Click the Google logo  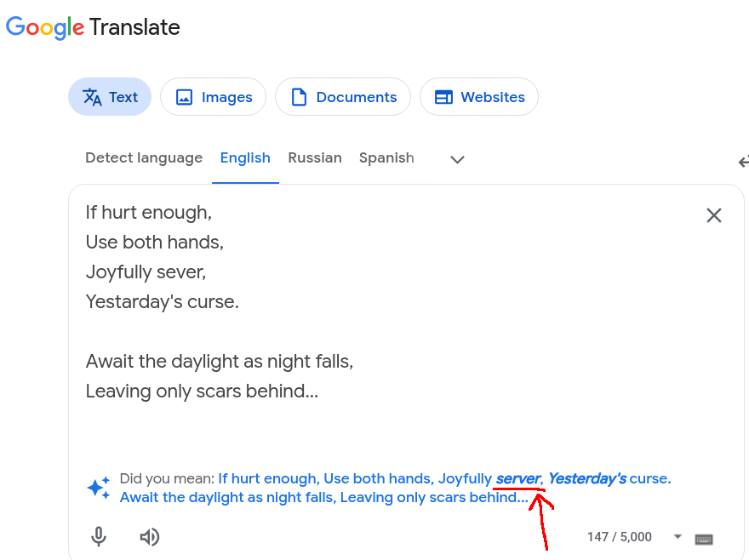[45, 27]
